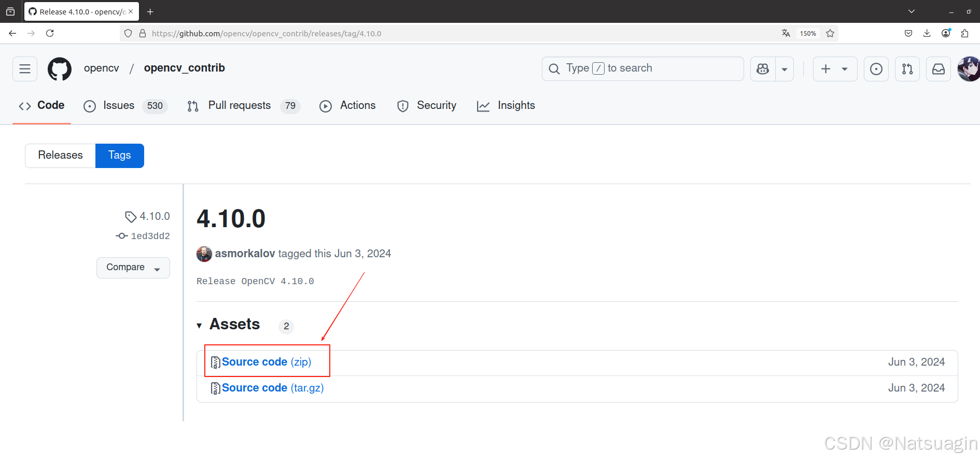Image resolution: width=980 pixels, height=460 pixels.
Task: Close the Release 4.10.0 browser tab
Action: 131,11
